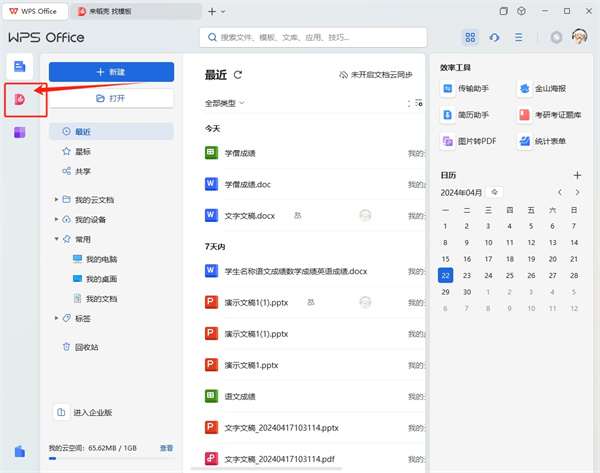Click 进入企业版 button
600x473 pixels.
[83, 412]
